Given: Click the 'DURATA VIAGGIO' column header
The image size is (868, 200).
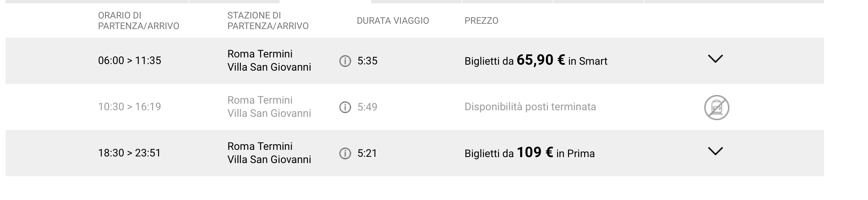Looking at the screenshot, I should [392, 21].
